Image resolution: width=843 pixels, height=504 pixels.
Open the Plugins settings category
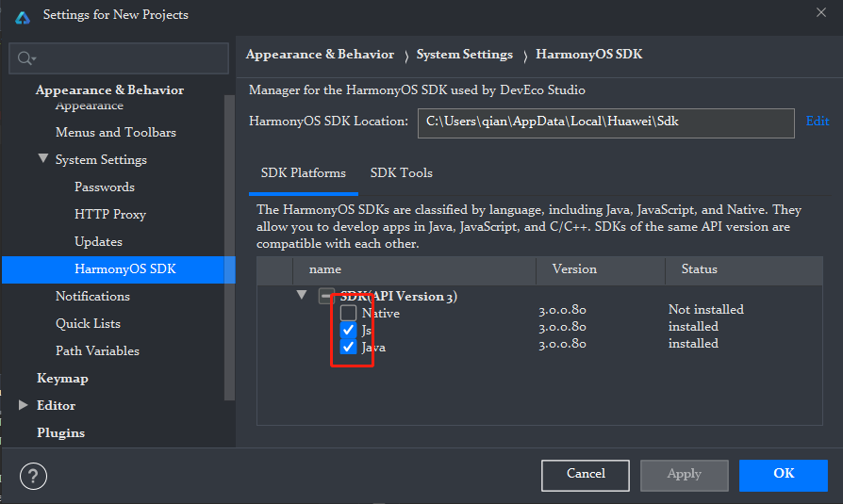(x=60, y=433)
